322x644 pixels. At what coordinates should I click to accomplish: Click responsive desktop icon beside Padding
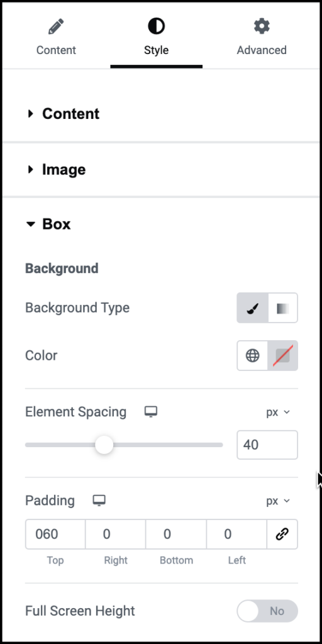pos(99,500)
